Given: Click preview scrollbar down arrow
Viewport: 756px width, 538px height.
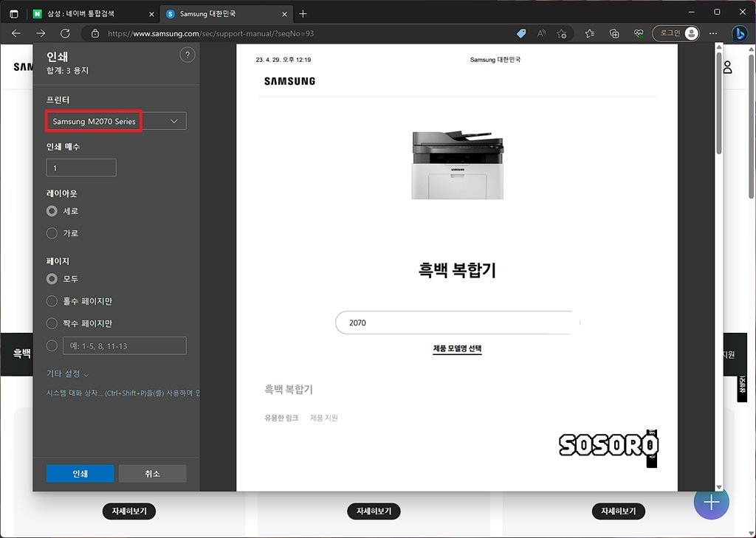Looking at the screenshot, I should [719, 487].
